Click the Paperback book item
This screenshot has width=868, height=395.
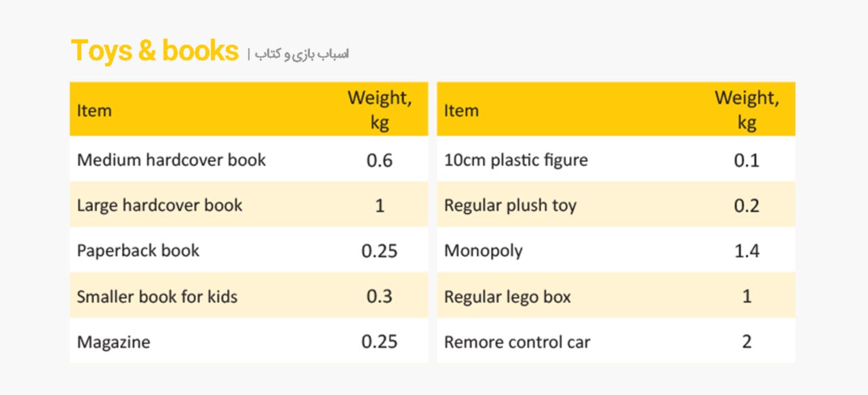(138, 251)
